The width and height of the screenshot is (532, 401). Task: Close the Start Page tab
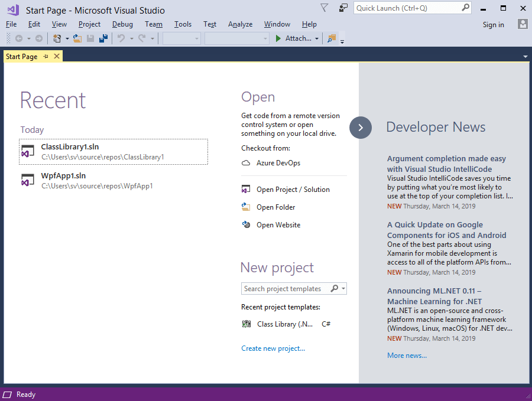click(57, 56)
